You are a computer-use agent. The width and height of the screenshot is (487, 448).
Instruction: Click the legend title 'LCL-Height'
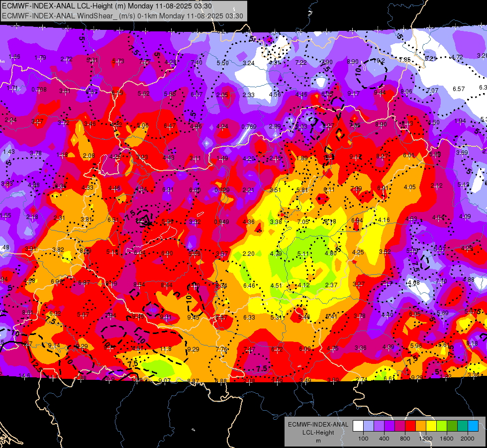318,433
